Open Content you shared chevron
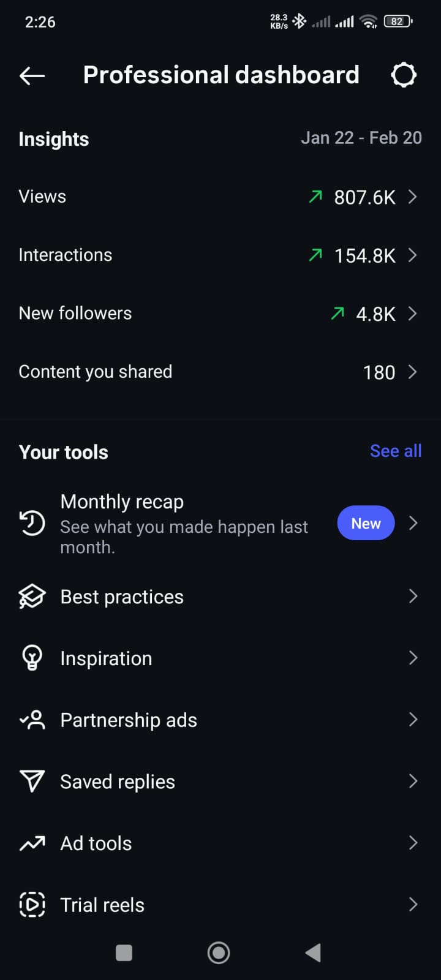The height and width of the screenshot is (980, 441). coord(413,372)
